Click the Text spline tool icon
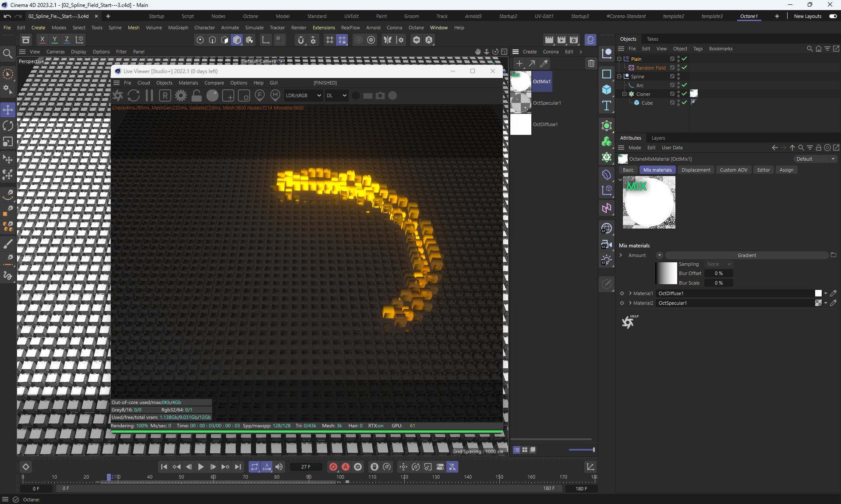The height and width of the screenshot is (504, 841). point(607,106)
